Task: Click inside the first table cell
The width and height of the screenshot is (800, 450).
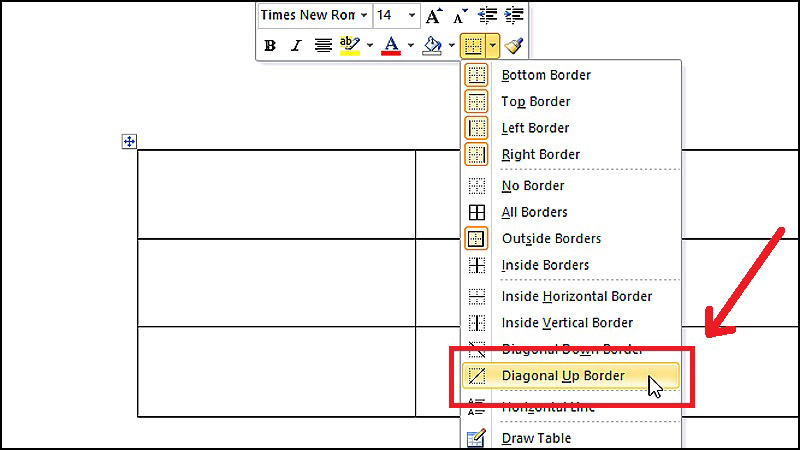Action: [x=277, y=194]
